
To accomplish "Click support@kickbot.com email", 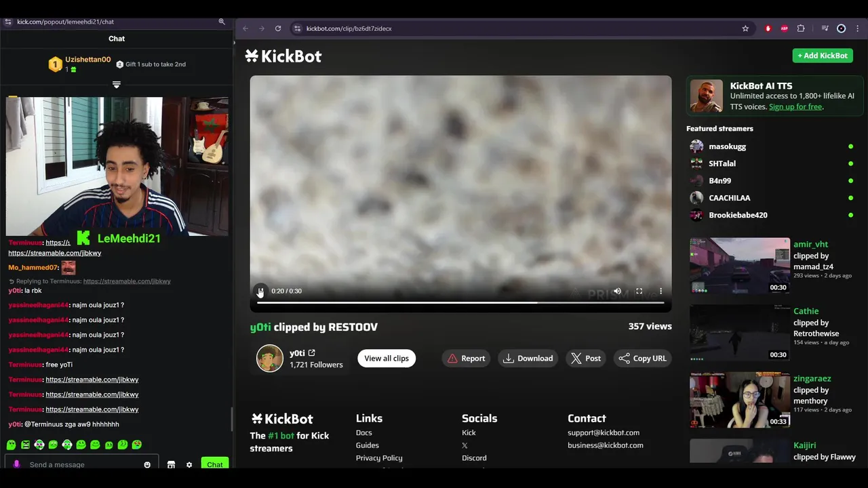I will tap(604, 432).
